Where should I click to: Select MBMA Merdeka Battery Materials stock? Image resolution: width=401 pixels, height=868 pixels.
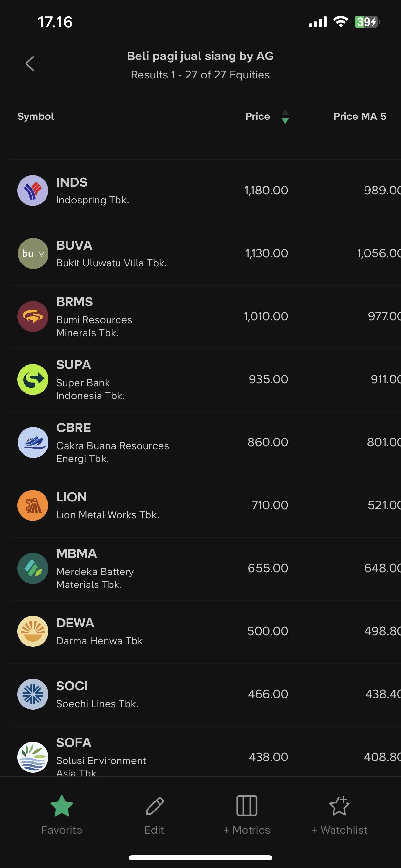pos(135,568)
